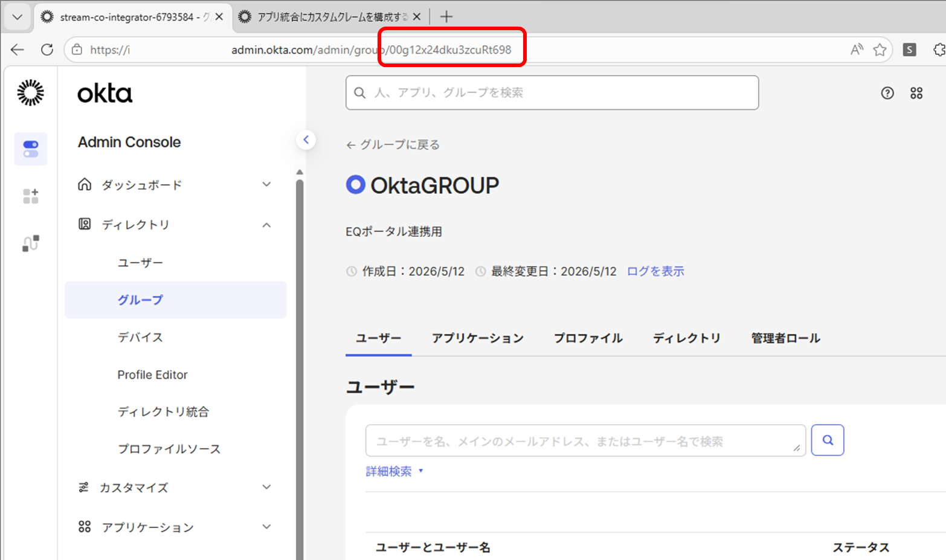Open the 詳細検索 dropdown

(394, 471)
